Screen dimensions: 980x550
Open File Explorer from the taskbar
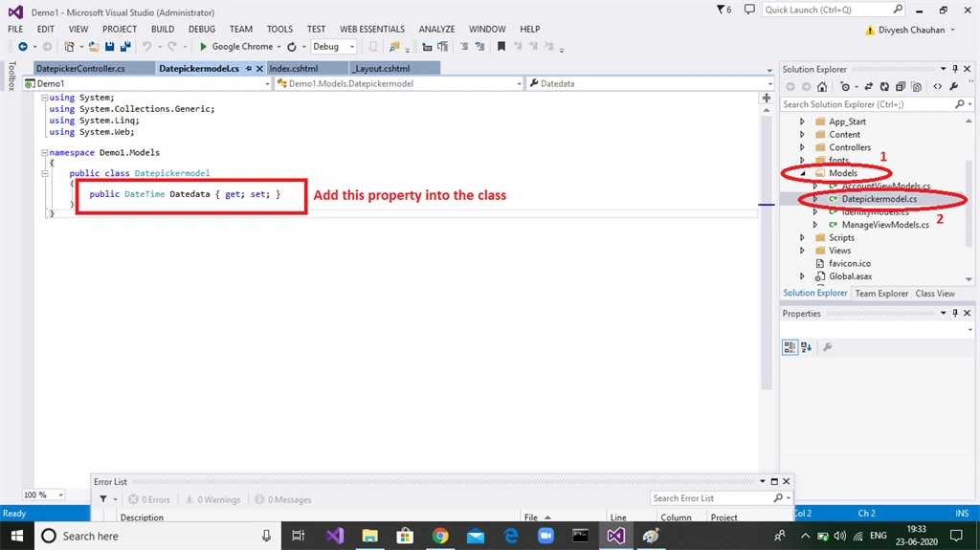pyautogui.click(x=370, y=536)
